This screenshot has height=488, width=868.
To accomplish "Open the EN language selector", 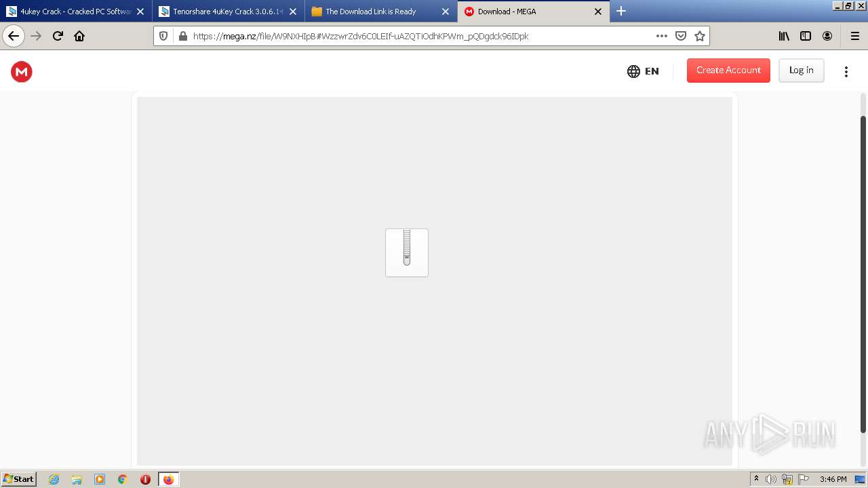I will click(643, 71).
